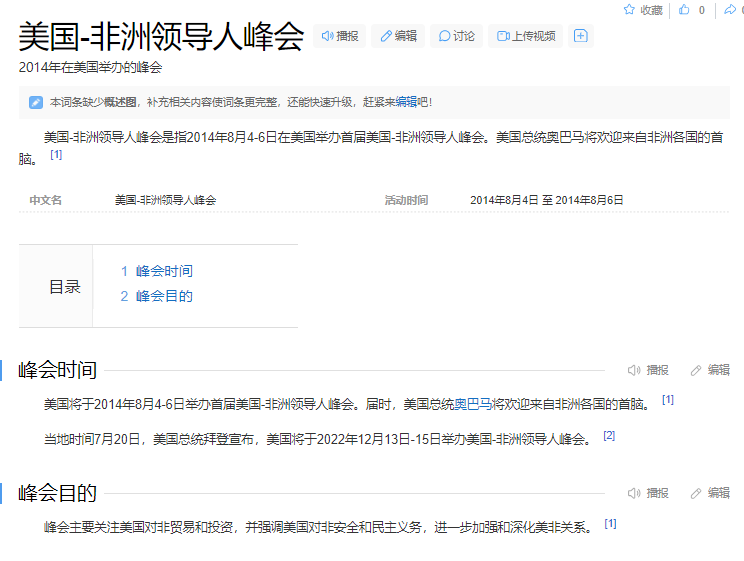Click the 活动时间 label in the info box
This screenshot has width=744, height=561.
[x=406, y=200]
